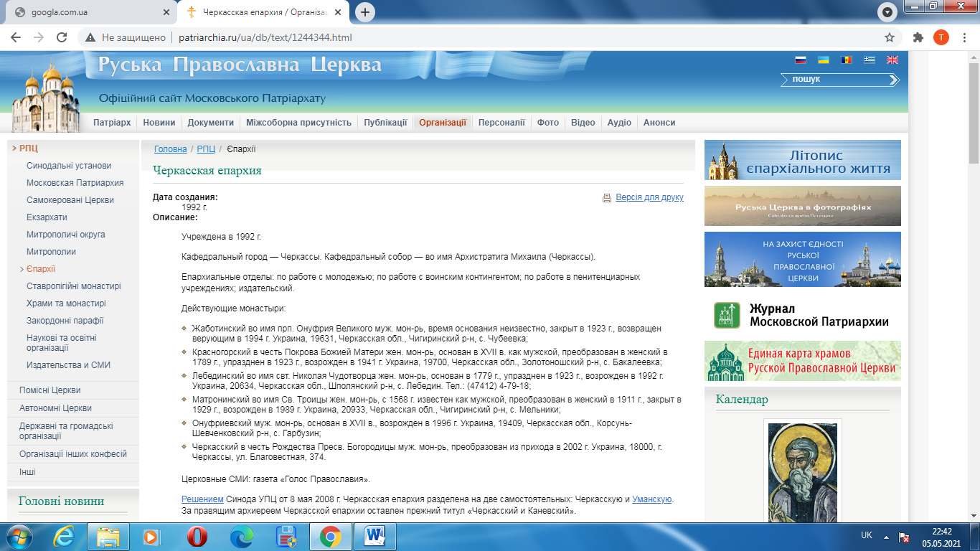
Task: Click the not secure warning icon
Action: [90, 37]
